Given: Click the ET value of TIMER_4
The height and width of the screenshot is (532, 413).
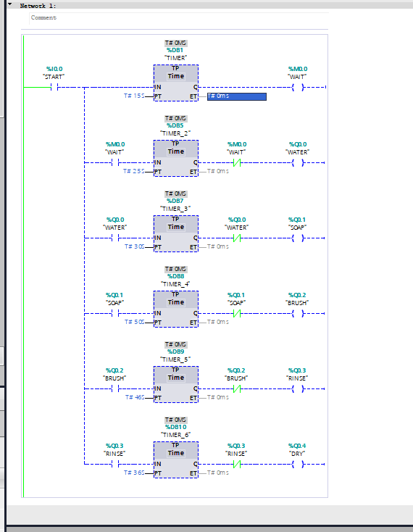Looking at the screenshot, I should pos(218,322).
